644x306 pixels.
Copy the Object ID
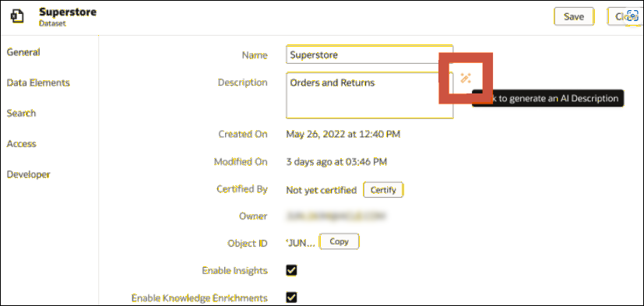[x=339, y=241]
